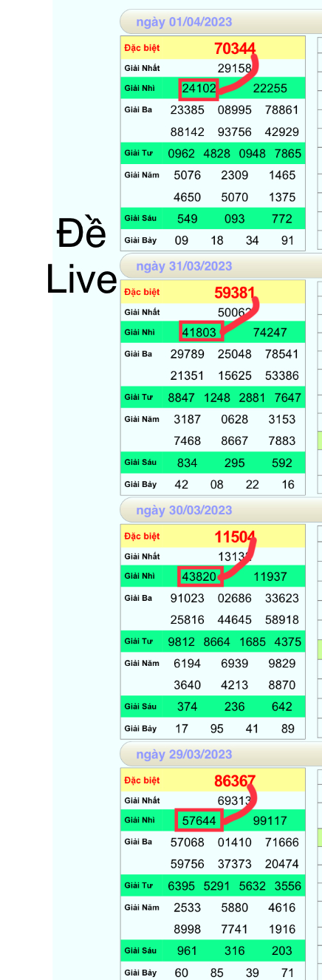Click the Đề Live text label

(x=82, y=258)
